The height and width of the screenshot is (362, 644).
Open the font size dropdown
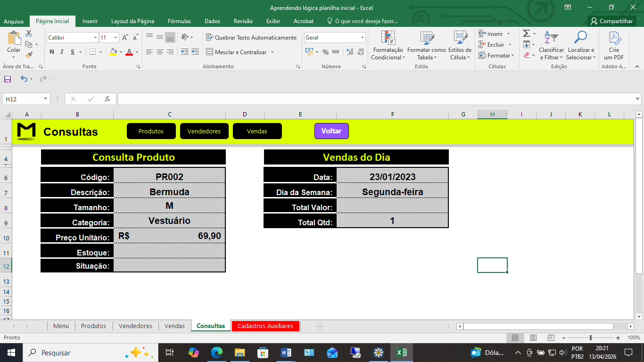point(116,38)
